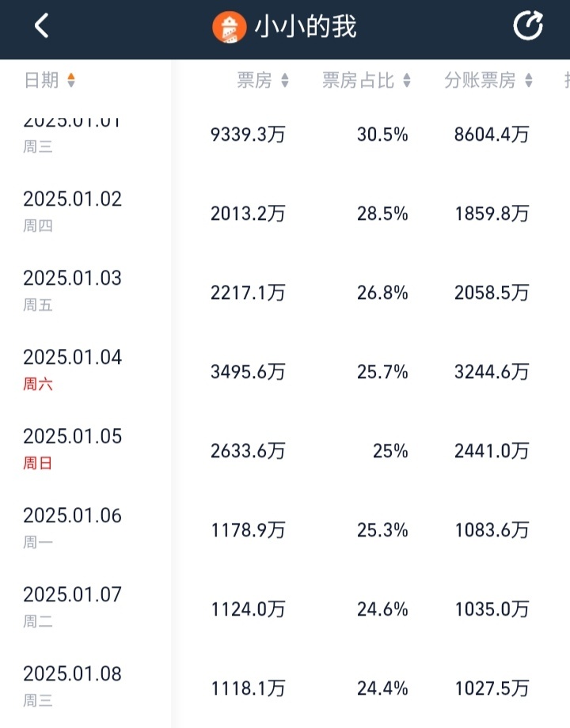Image resolution: width=570 pixels, height=728 pixels.
Task: Select the 日期 column header
Action: tap(41, 80)
